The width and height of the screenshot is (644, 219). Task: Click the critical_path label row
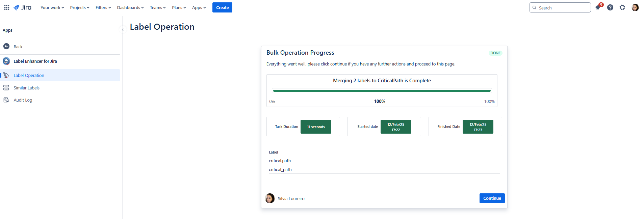point(384,169)
